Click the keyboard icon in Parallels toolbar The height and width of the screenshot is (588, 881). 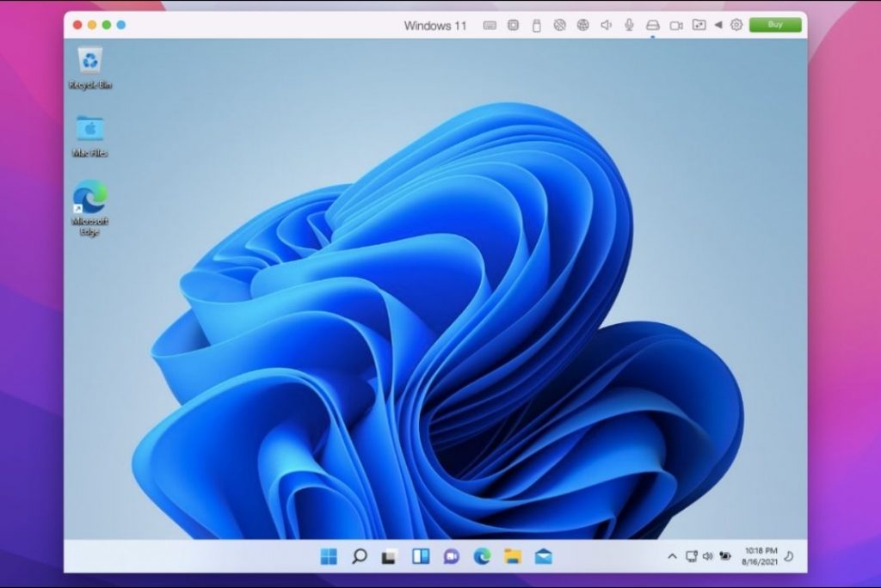tap(490, 26)
